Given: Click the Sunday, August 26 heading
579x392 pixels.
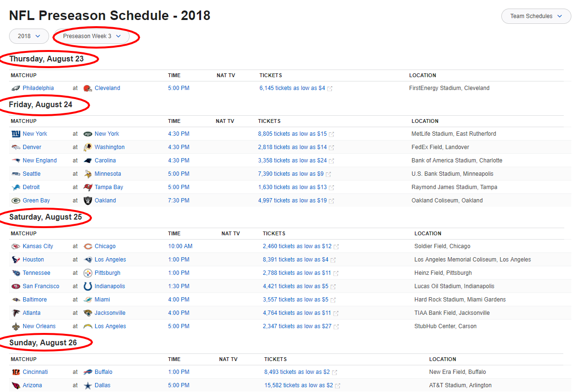Looking at the screenshot, I should point(43,343).
